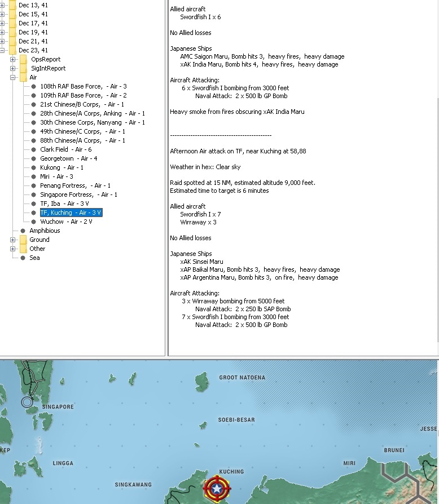Open 28th Chinese/A Corps, Anking report
This screenshot has width=439, height=504.
pos(93,113)
